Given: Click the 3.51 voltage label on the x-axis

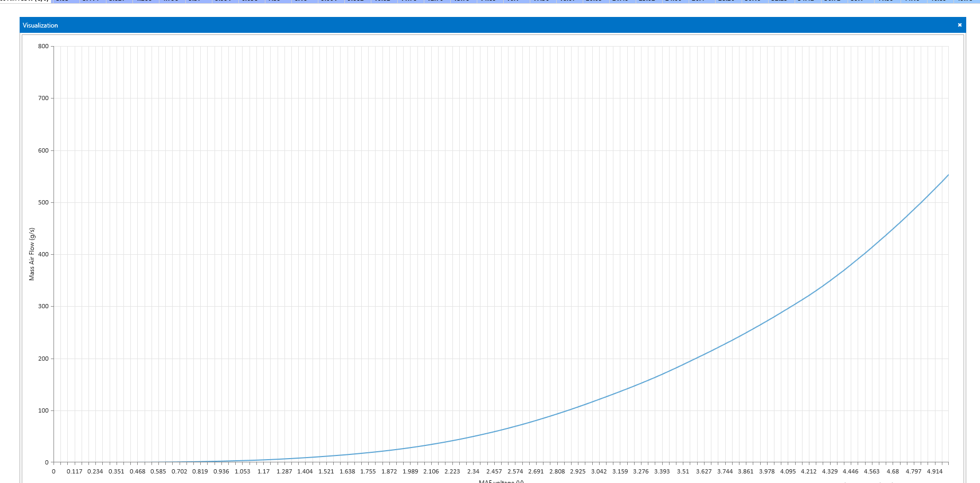Looking at the screenshot, I should (683, 471).
